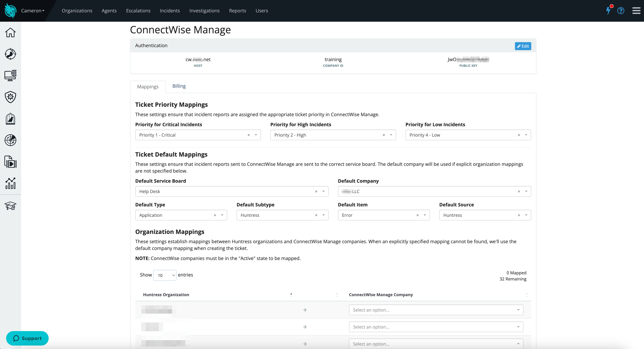Open Investigations in top navigation
Screen dimensions: 644x349
click(205, 11)
